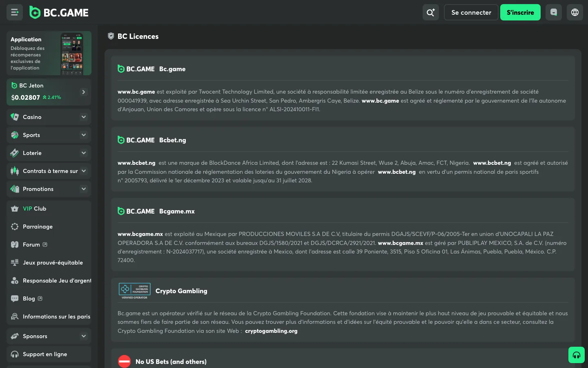Open the Parrainage menu item
The image size is (588, 368).
pyautogui.click(x=49, y=227)
